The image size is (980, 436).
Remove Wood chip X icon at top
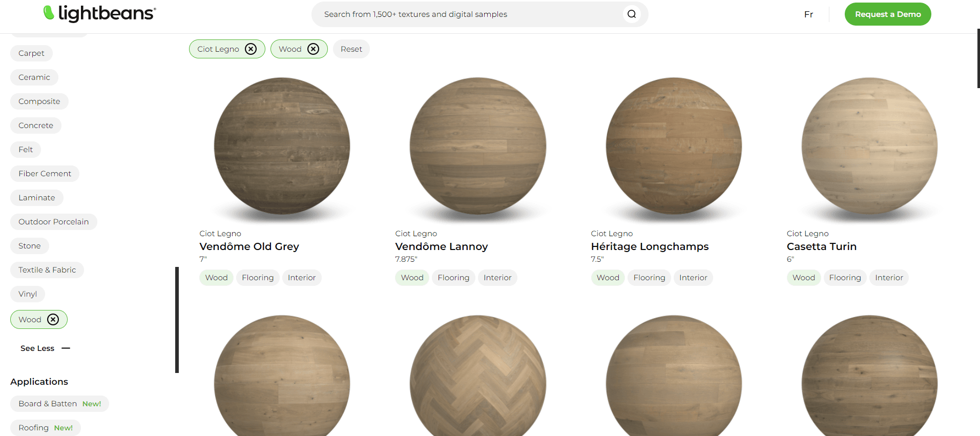click(313, 49)
